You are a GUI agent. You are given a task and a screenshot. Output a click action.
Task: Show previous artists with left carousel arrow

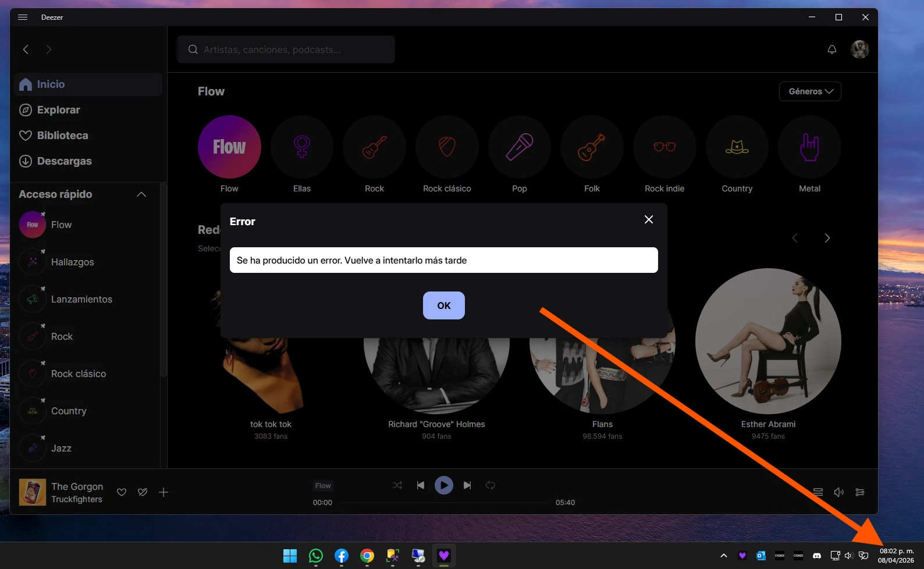click(795, 238)
